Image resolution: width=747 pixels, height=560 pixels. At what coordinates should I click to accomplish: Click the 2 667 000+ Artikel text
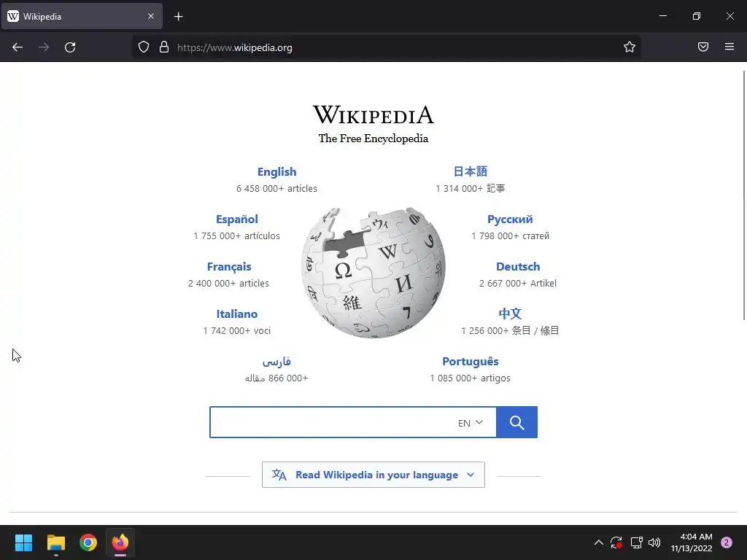coord(518,284)
